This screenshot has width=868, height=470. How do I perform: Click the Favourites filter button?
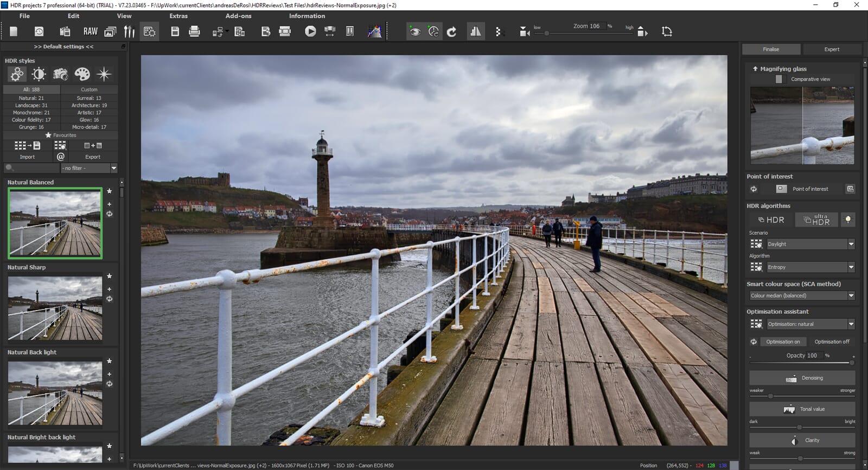coord(61,135)
